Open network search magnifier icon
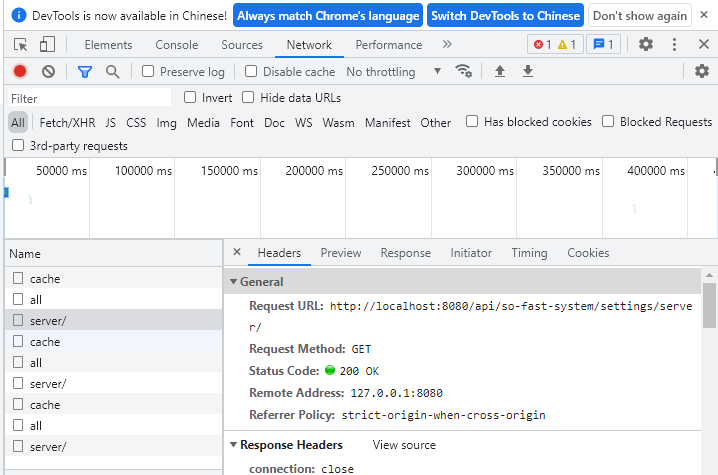 (x=112, y=72)
